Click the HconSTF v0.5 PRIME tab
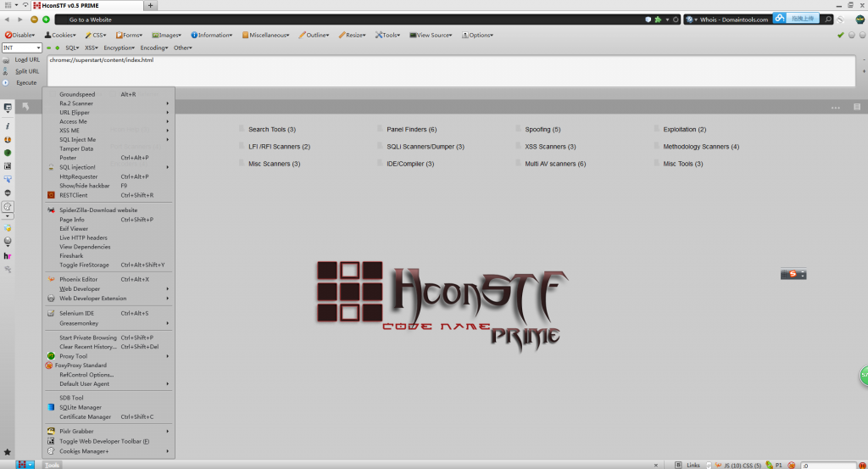This screenshot has height=469, width=868. click(x=87, y=6)
